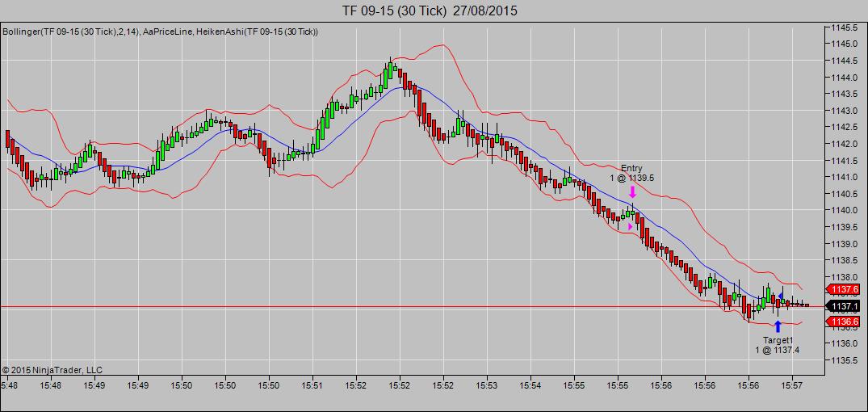
Task: Click the 15:54 time axis label
Action: tap(530, 385)
